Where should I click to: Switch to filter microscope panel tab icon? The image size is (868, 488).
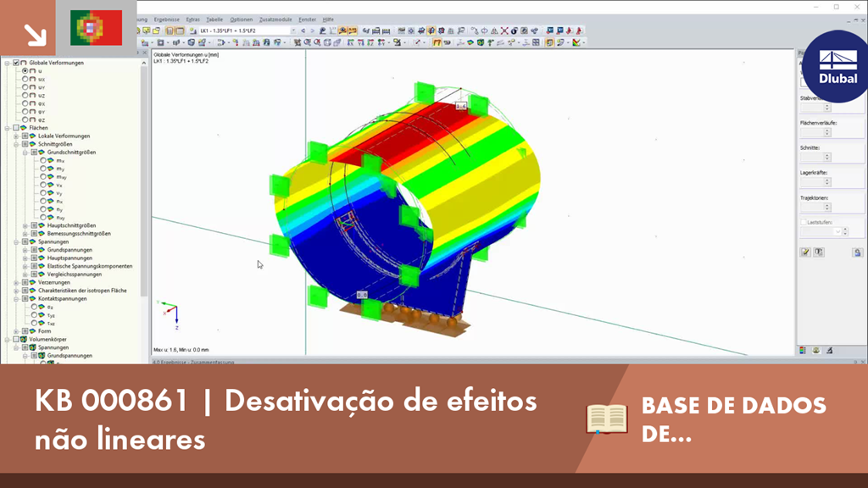click(x=829, y=350)
